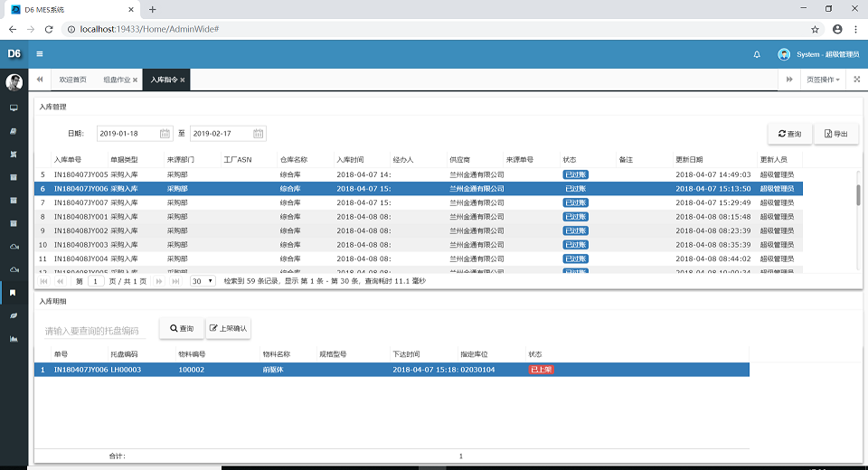Go to the previous page of the grid
The width and height of the screenshot is (868, 470).
[x=60, y=281]
